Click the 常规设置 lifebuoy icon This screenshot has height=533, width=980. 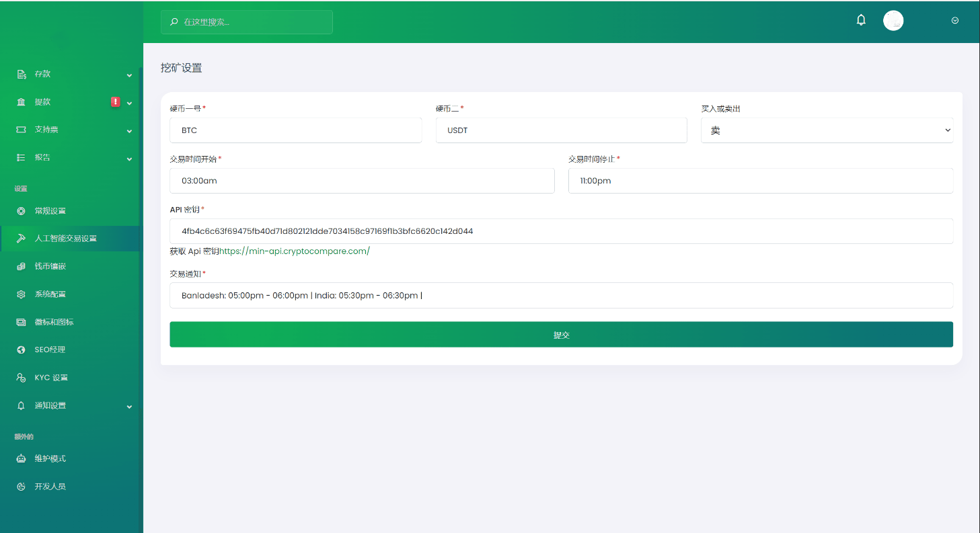coord(21,211)
